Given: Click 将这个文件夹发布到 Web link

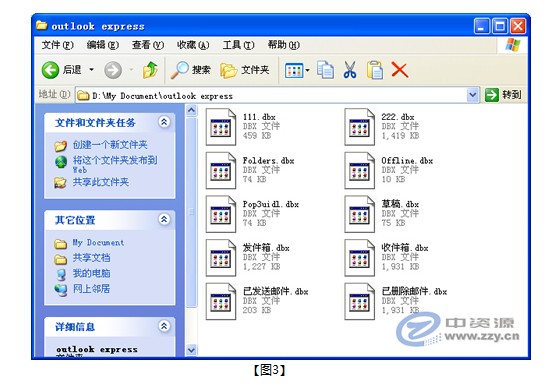Looking at the screenshot, I should [x=115, y=165].
